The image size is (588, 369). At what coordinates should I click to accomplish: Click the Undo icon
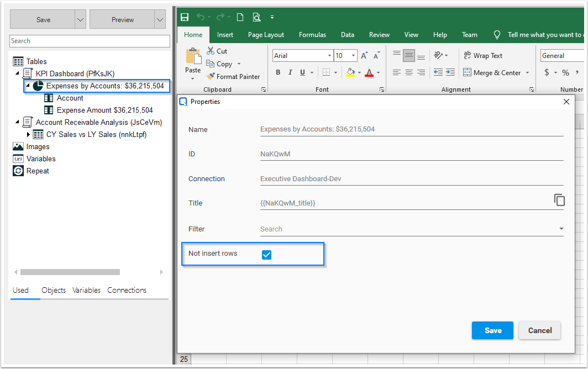(x=200, y=17)
